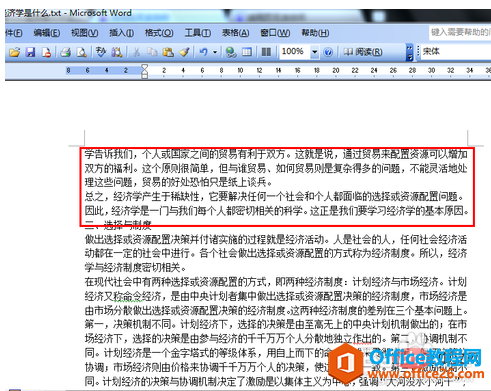Click the Open folder icon
Image resolution: width=491 pixels, height=391 pixels.
point(14,52)
